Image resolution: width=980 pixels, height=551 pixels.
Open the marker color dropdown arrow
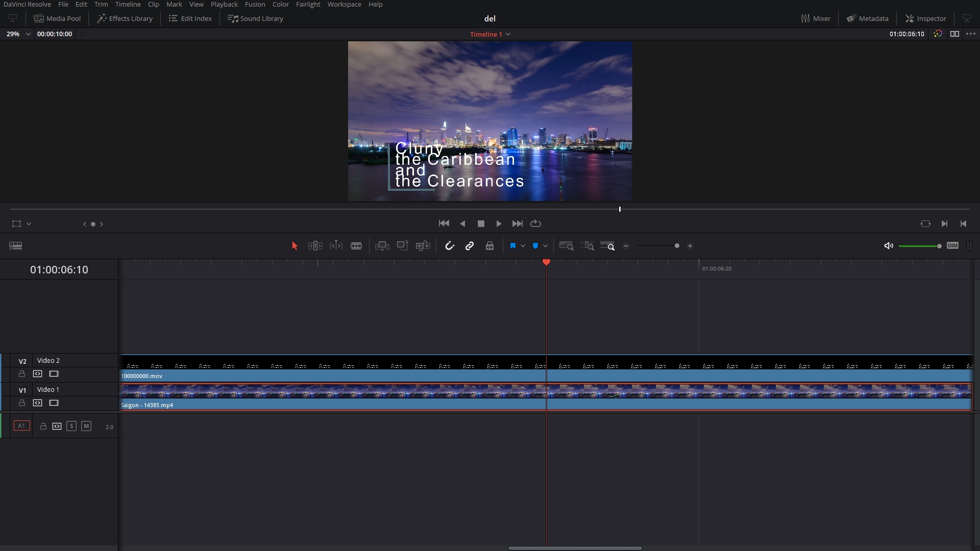[x=545, y=246]
